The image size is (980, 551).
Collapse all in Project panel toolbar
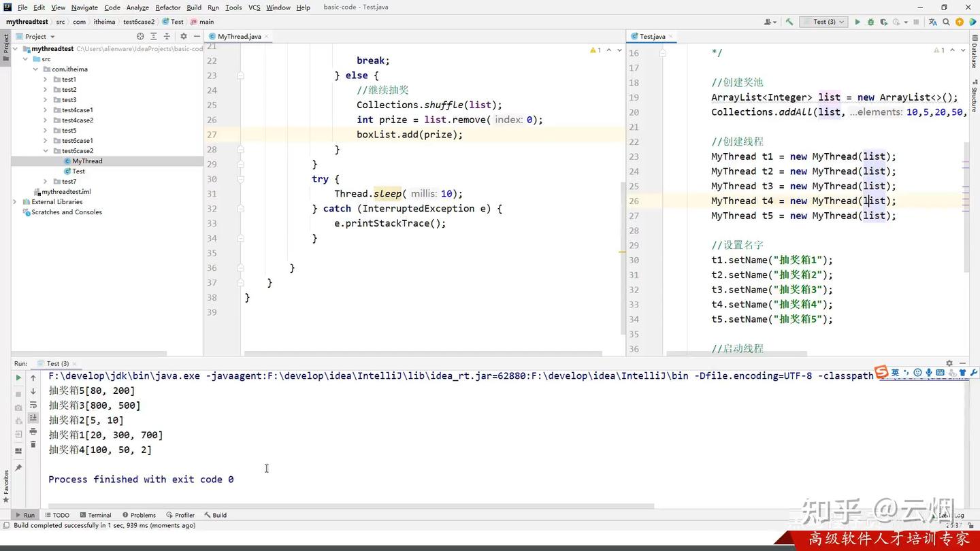coord(167,37)
